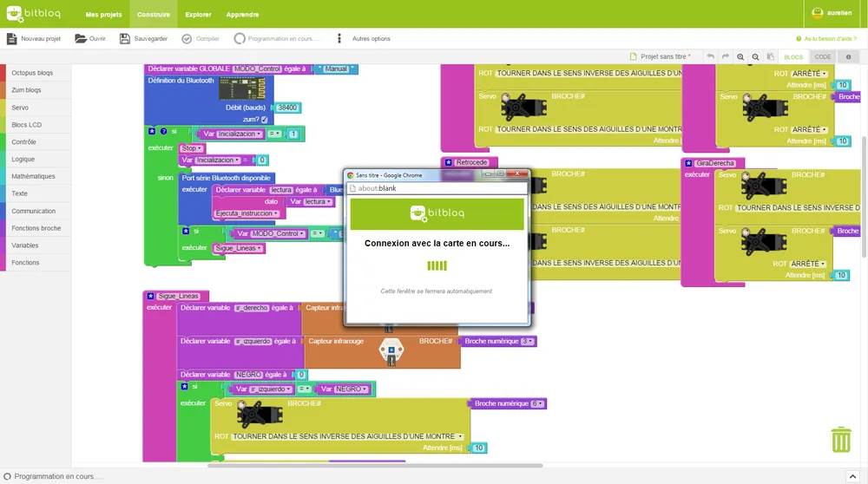Click the bitbloq logo in header
868x484 pixels.
click(x=34, y=14)
